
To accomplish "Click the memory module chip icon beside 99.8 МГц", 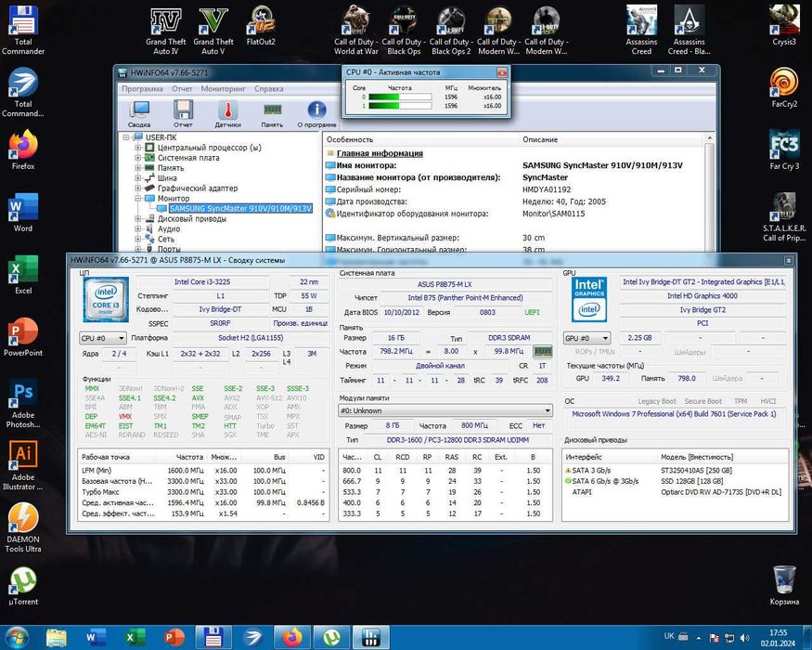I will 543,351.
